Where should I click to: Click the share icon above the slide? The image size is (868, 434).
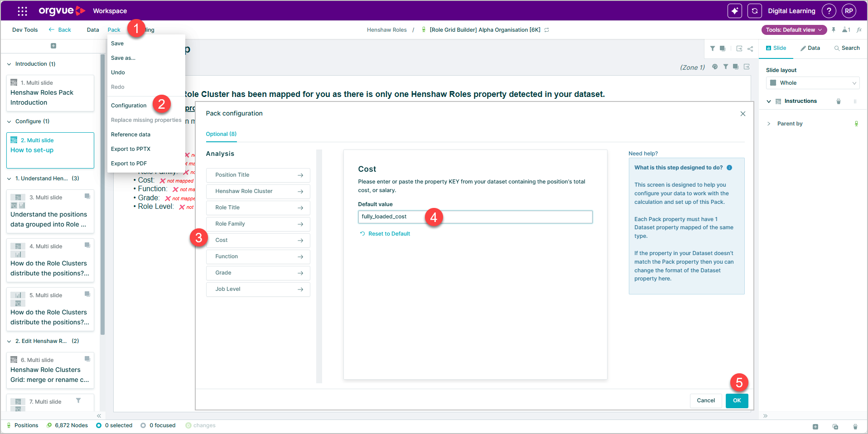click(750, 48)
